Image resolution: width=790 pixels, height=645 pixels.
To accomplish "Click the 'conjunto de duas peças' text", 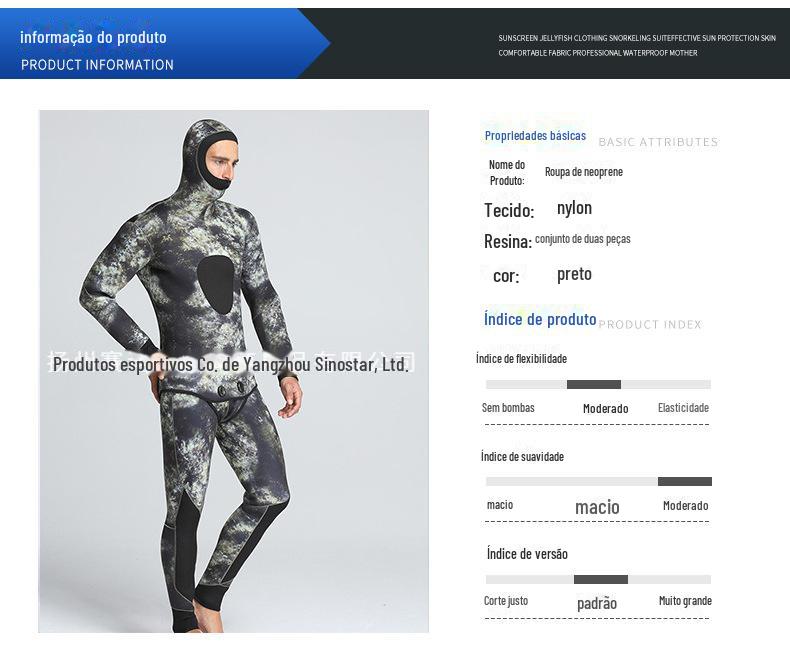I will pos(582,239).
